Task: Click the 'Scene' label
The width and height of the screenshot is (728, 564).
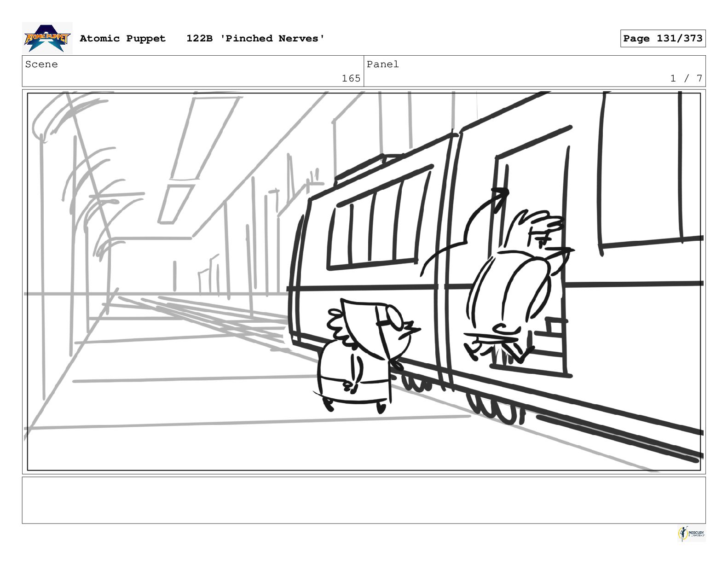Action: click(x=41, y=64)
